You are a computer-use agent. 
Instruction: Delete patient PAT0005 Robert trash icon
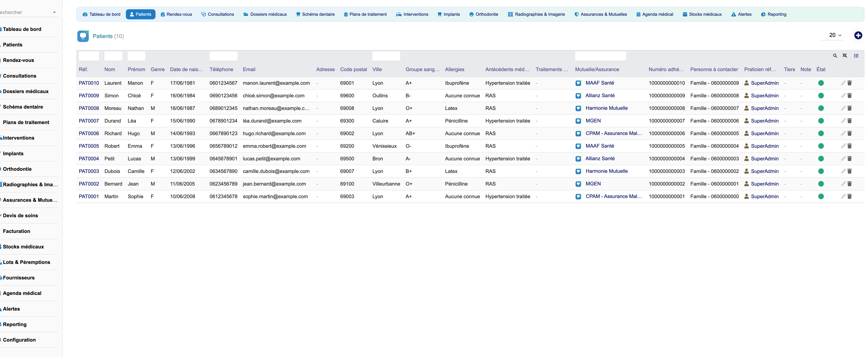pyautogui.click(x=849, y=146)
